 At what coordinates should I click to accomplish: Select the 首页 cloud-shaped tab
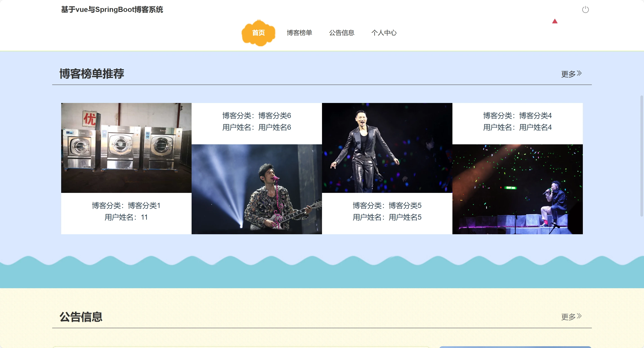[x=258, y=33]
